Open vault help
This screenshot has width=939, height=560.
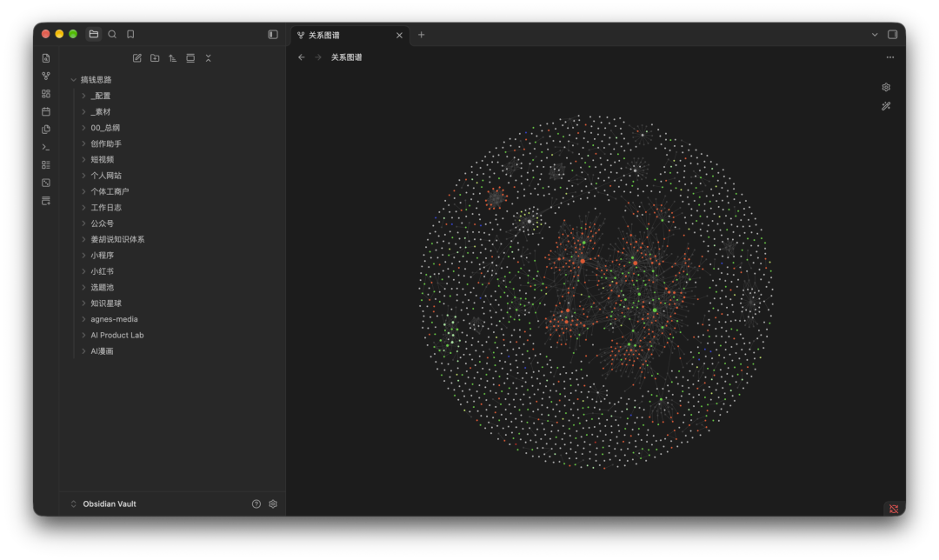coord(256,504)
